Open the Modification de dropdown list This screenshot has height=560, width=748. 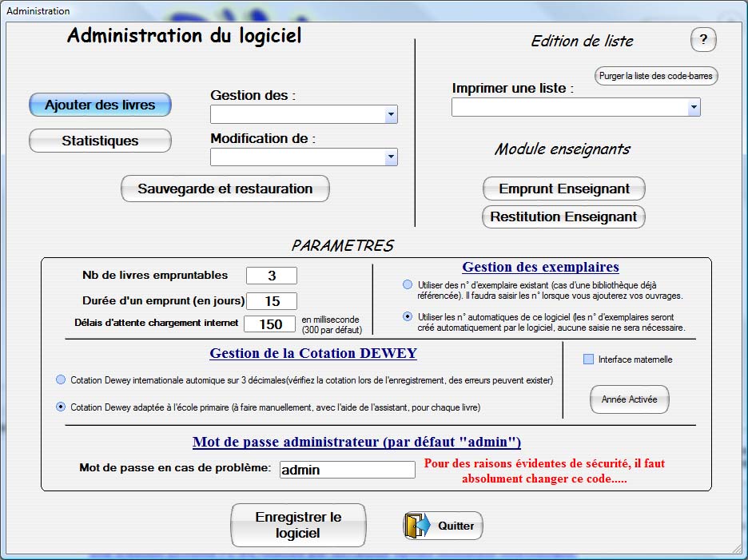tap(391, 157)
